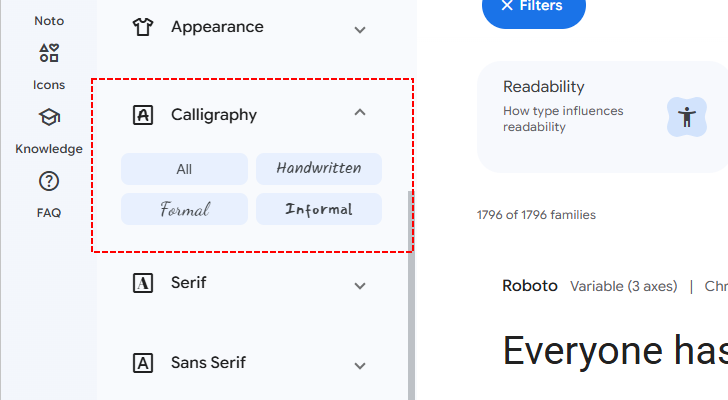
Task: Close the Filters panel button
Action: pos(533,8)
